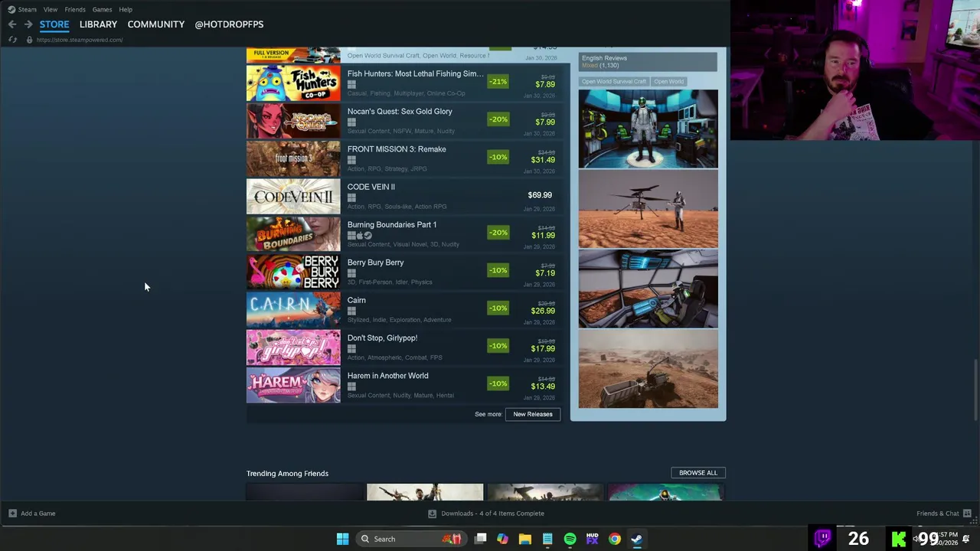Open the Downloads status icon
The width and height of the screenshot is (980, 551).
click(432, 514)
